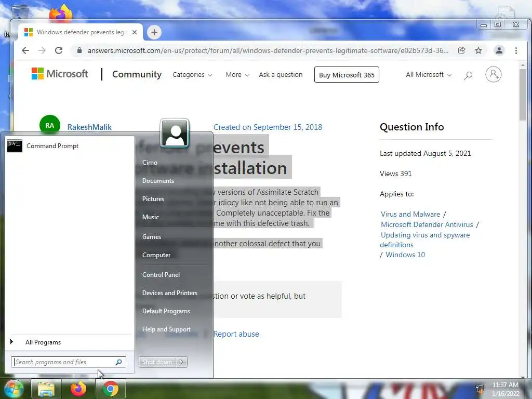Open the Microsoft site search icon
The image size is (532, 399).
(468, 75)
